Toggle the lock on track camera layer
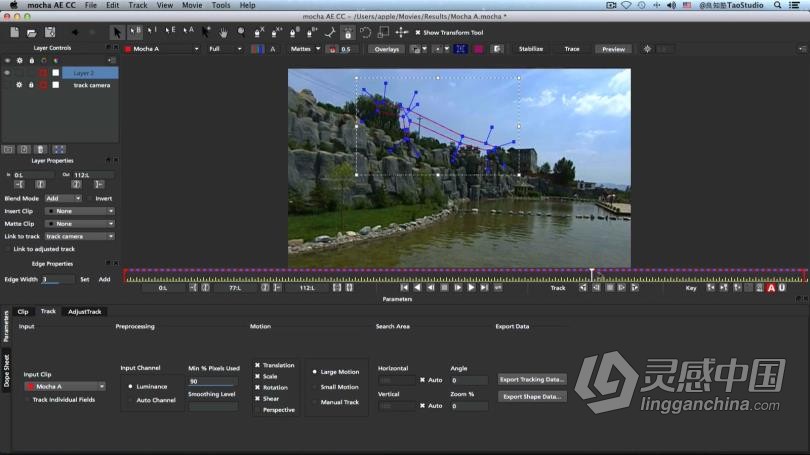The height and width of the screenshot is (455, 810). (31, 85)
